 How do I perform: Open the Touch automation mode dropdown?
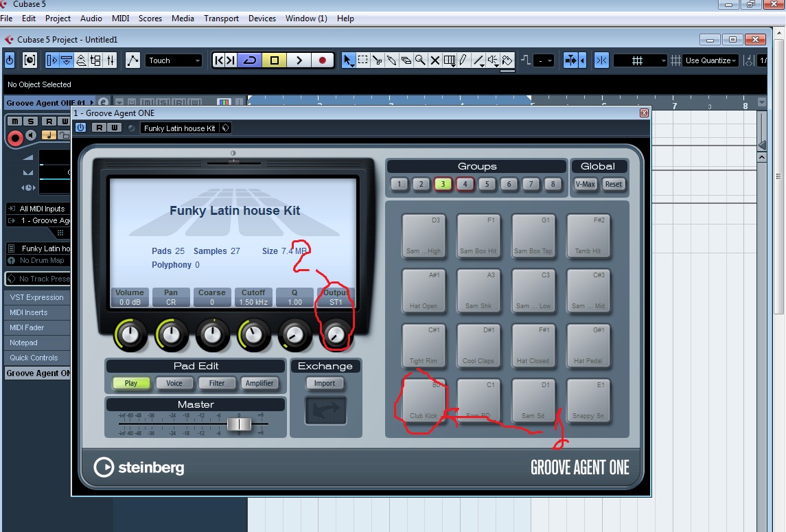coord(174,60)
